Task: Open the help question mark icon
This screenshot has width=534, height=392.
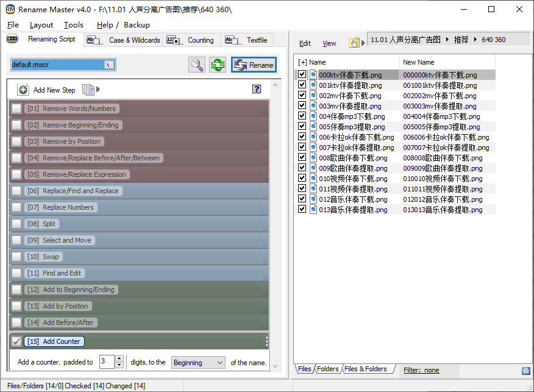Action: (x=257, y=90)
